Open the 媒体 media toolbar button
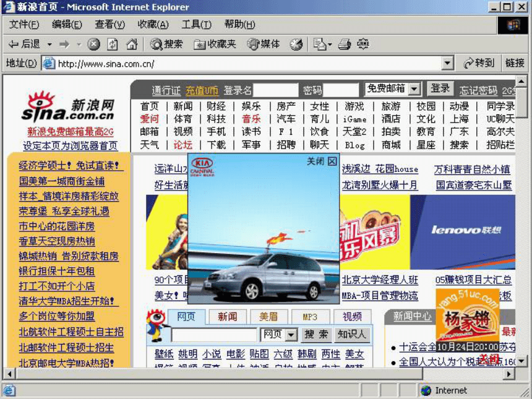The height and width of the screenshot is (399, 532). (x=264, y=44)
